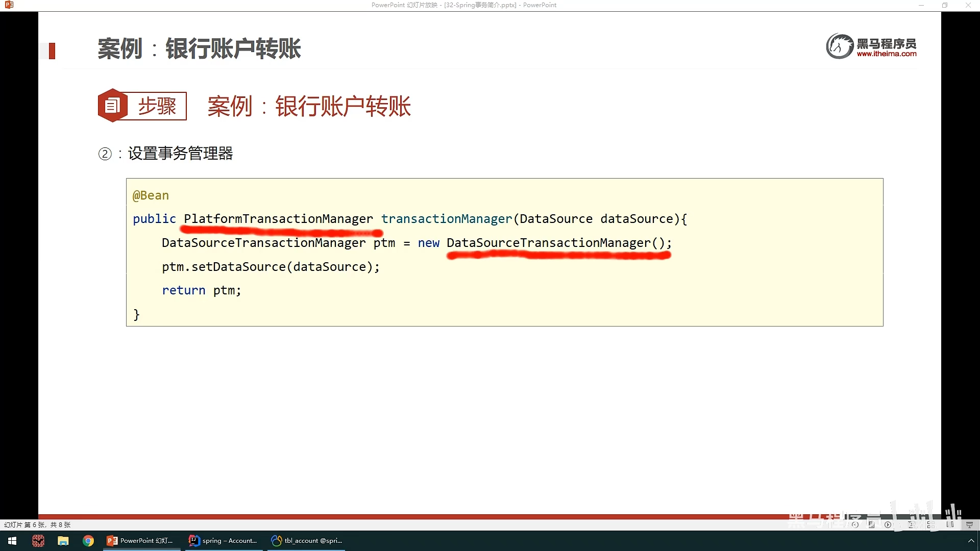Open the red pinned taskbar app icon

click(x=38, y=541)
